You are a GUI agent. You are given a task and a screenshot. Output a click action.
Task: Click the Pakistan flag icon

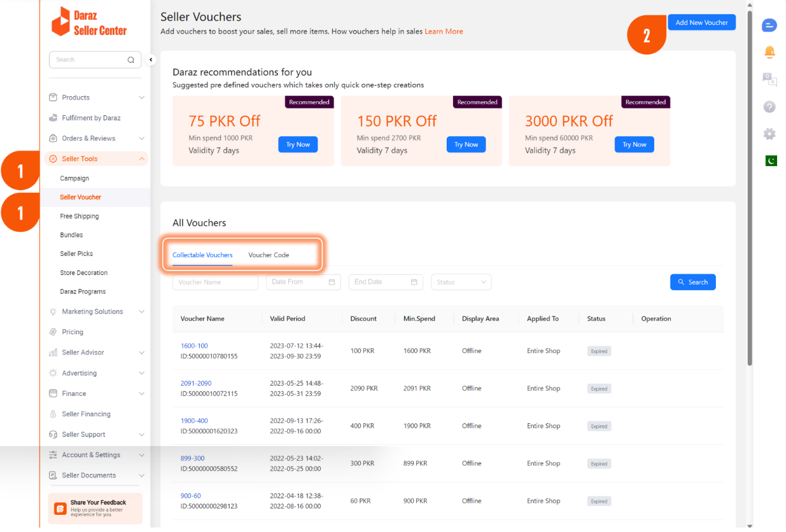[x=771, y=161]
